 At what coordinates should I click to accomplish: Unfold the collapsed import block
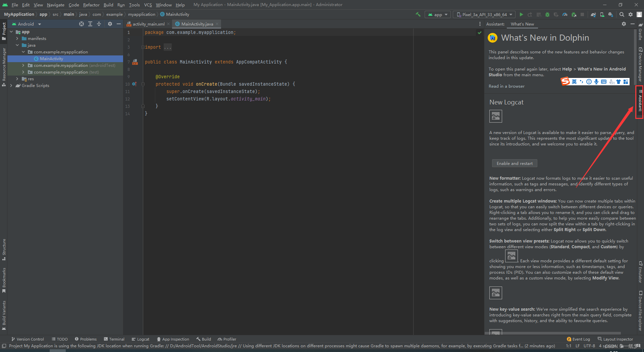(143, 47)
